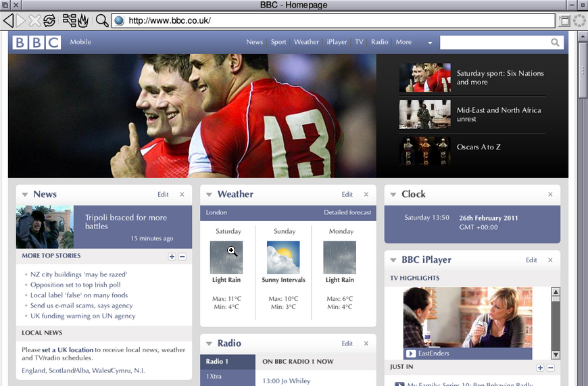The width and height of the screenshot is (588, 386).
Task: Decrease Just In items with minus button
Action: 551,368
